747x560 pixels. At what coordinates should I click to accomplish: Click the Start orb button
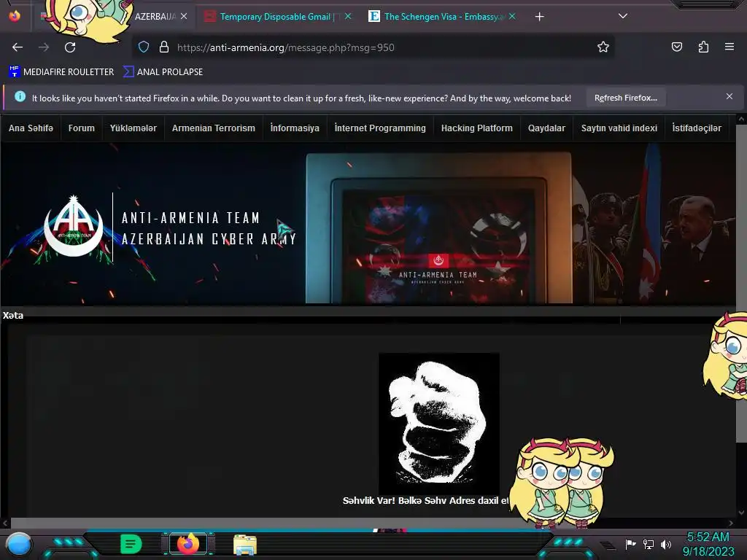click(18, 545)
